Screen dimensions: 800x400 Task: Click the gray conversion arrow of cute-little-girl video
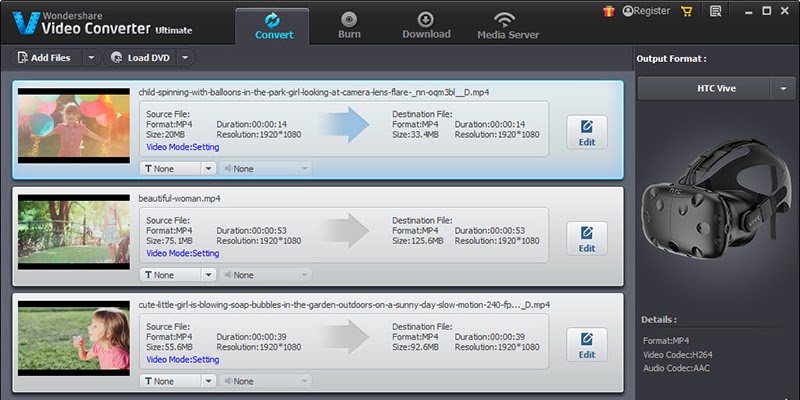tap(346, 337)
